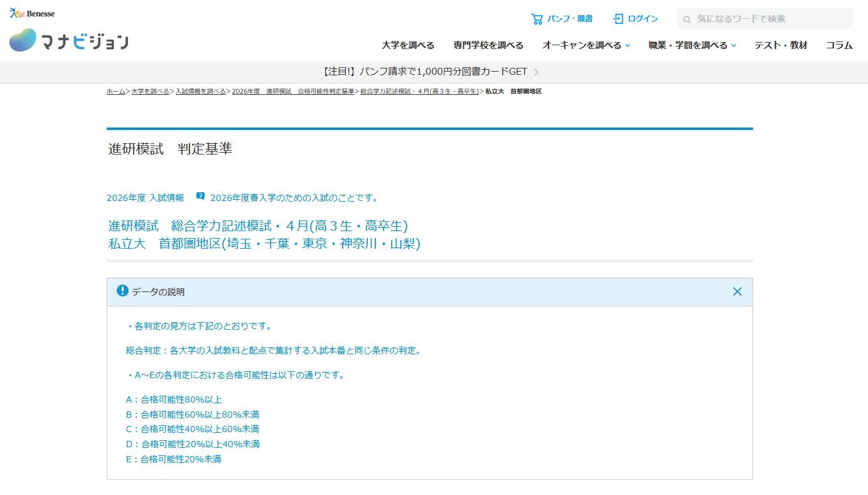
Task: Open the マナビジョン home logo
Action: click(x=68, y=41)
